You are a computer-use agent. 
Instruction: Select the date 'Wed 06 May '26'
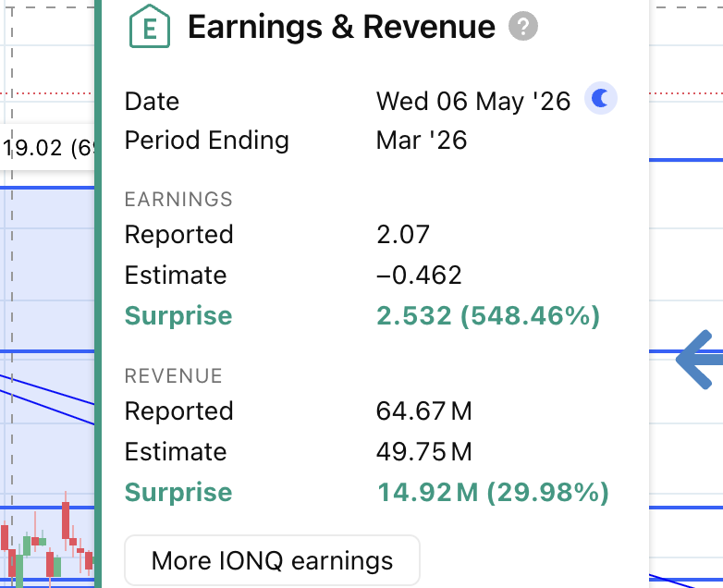(x=473, y=101)
